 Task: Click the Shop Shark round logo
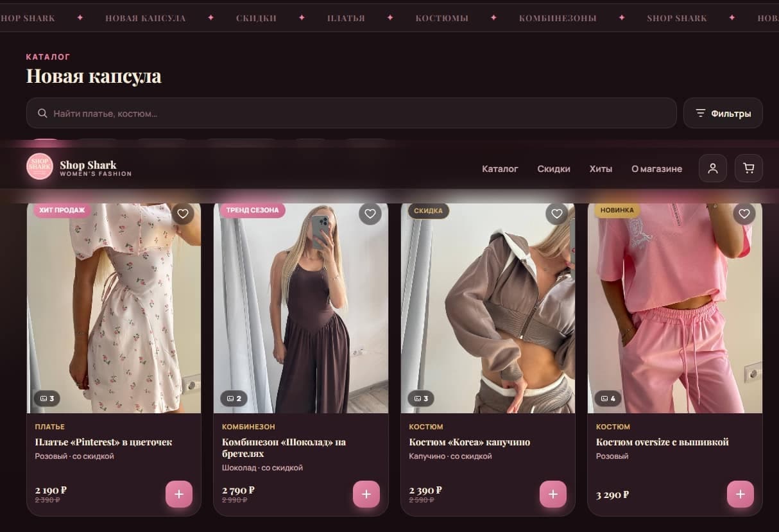pos(40,166)
